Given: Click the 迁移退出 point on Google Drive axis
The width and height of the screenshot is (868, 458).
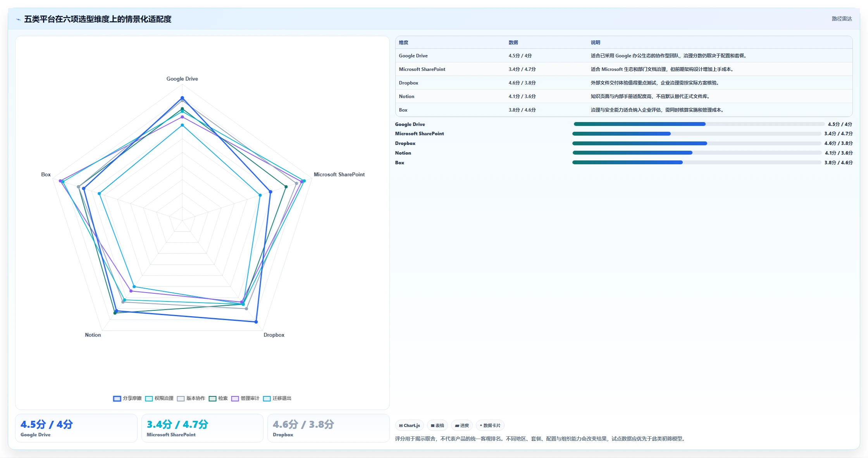Looking at the screenshot, I should [x=182, y=125].
